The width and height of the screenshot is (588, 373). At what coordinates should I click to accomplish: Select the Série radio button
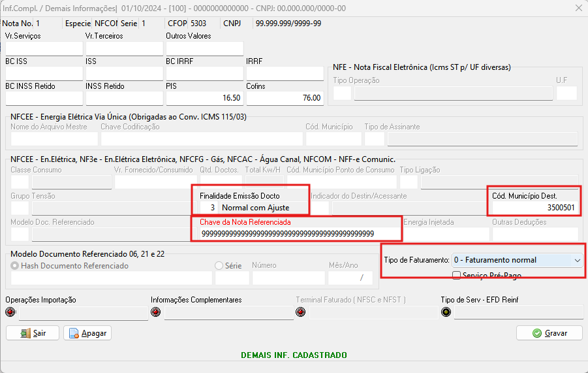[x=219, y=266]
